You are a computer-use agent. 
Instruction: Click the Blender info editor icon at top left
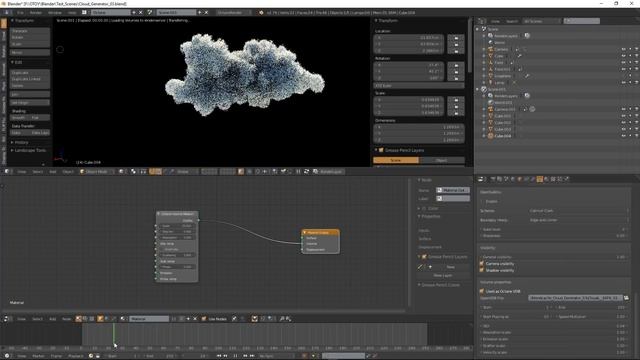coord(7,13)
